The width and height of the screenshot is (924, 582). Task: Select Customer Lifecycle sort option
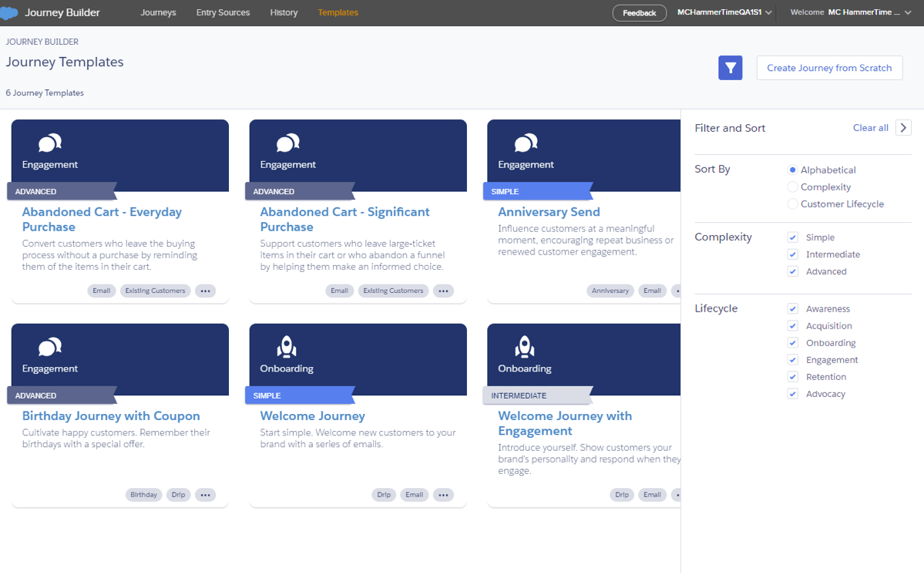[792, 204]
